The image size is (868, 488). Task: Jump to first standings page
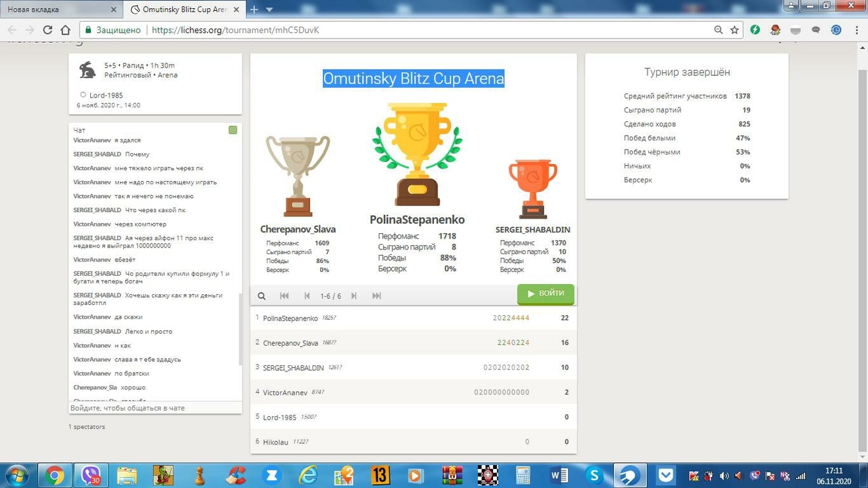point(284,296)
